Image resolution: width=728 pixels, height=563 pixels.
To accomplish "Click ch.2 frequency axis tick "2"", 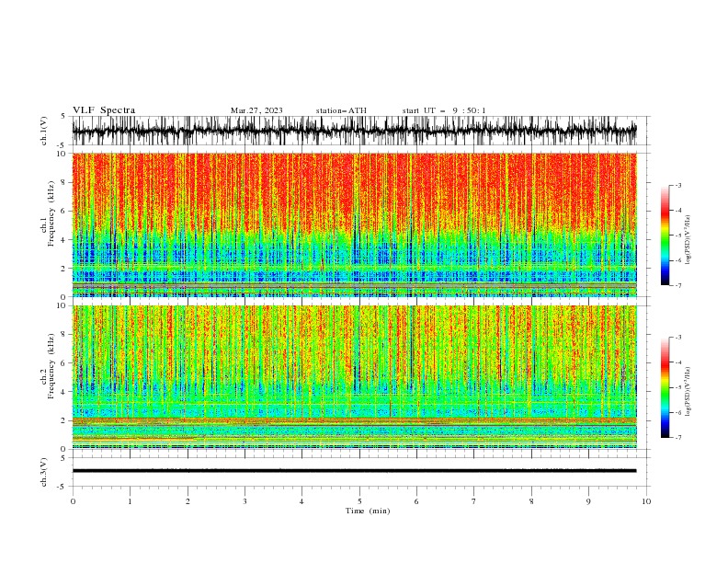I will click(x=64, y=420).
